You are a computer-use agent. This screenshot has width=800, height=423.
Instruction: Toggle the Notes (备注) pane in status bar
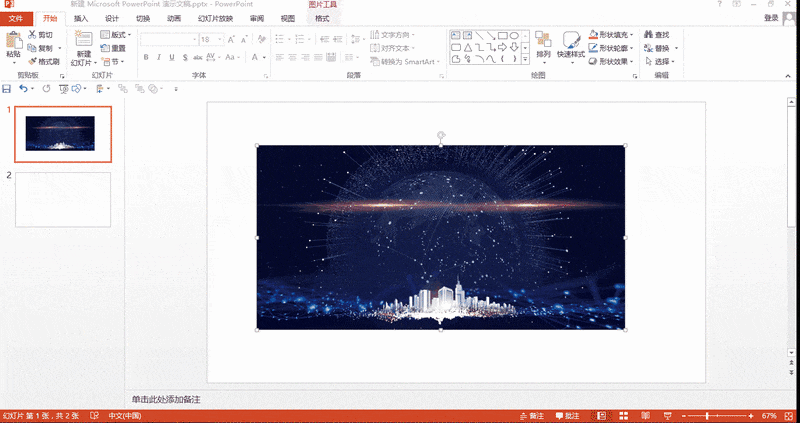coord(532,415)
